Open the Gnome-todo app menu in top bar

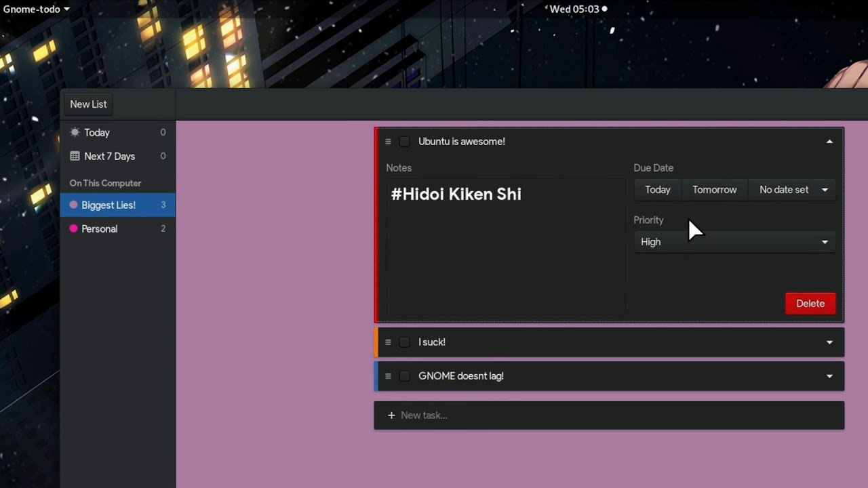pos(37,9)
